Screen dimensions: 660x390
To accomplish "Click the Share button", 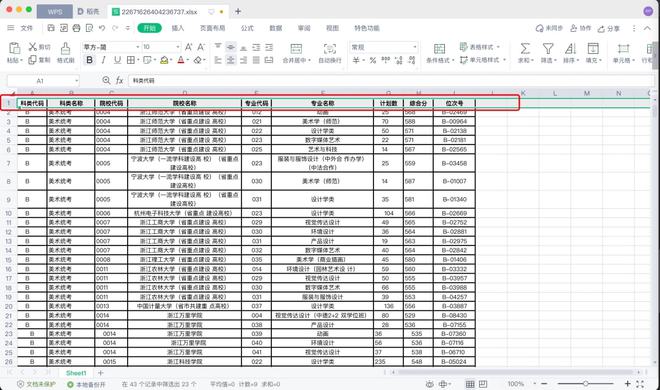I will click(609, 28).
